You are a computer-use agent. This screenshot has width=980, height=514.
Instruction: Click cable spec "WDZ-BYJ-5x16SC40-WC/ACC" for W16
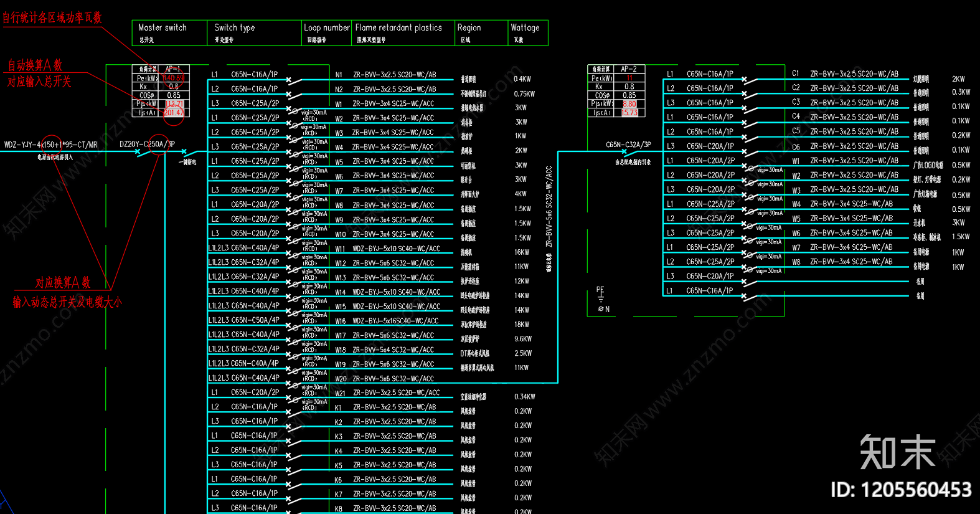(395, 321)
